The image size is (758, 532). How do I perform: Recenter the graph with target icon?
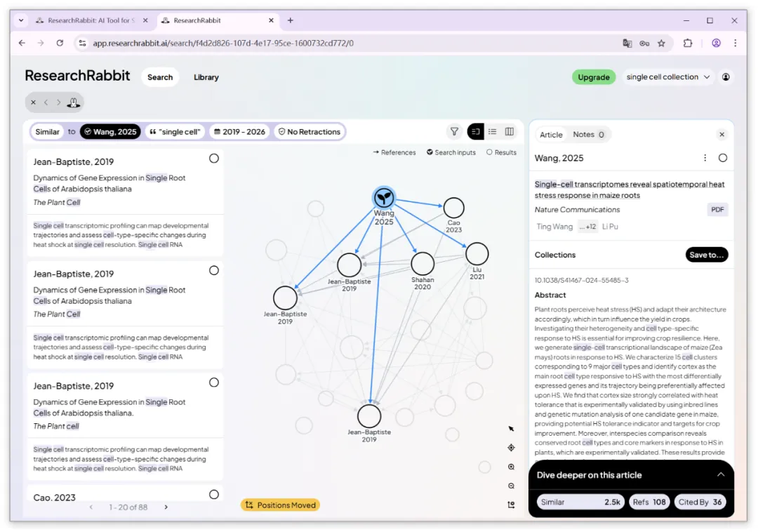click(511, 448)
